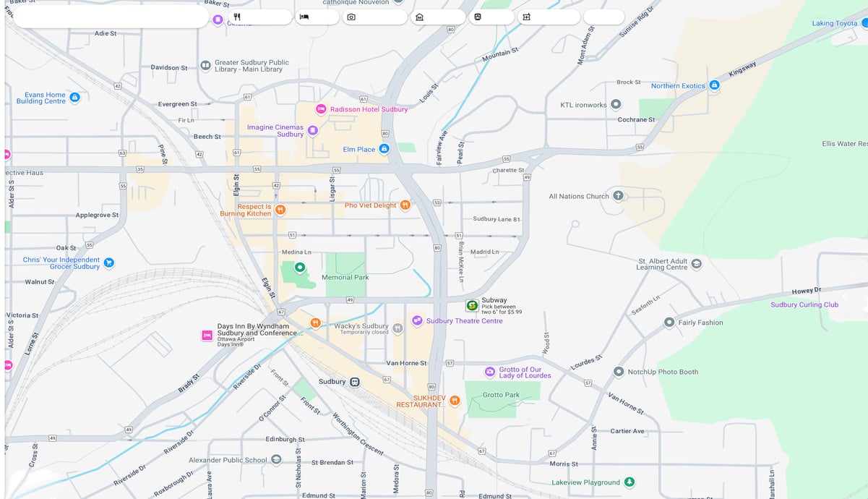Image resolution: width=868 pixels, height=499 pixels.
Task: Click the Applegrove St label
Action: pos(98,216)
